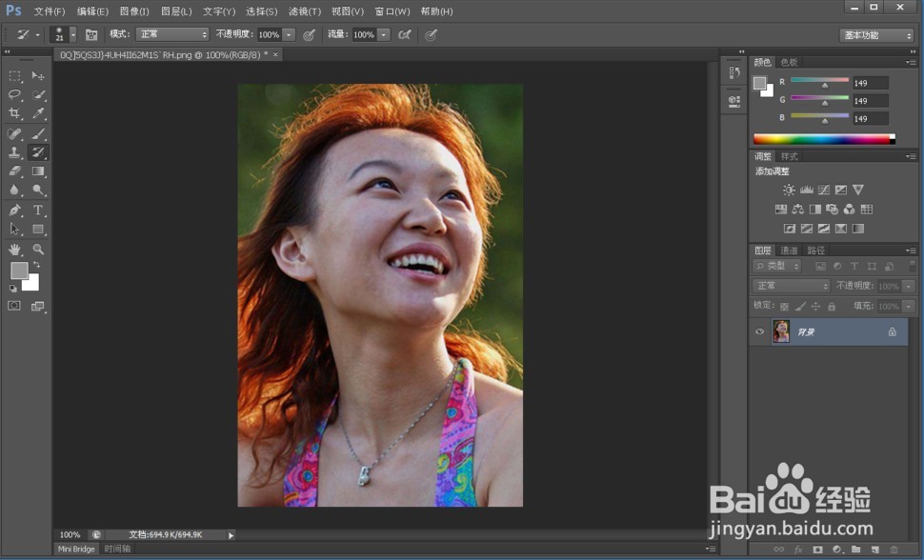924x560 pixels.
Task: Open the 滤镜 menu
Action: point(305,10)
